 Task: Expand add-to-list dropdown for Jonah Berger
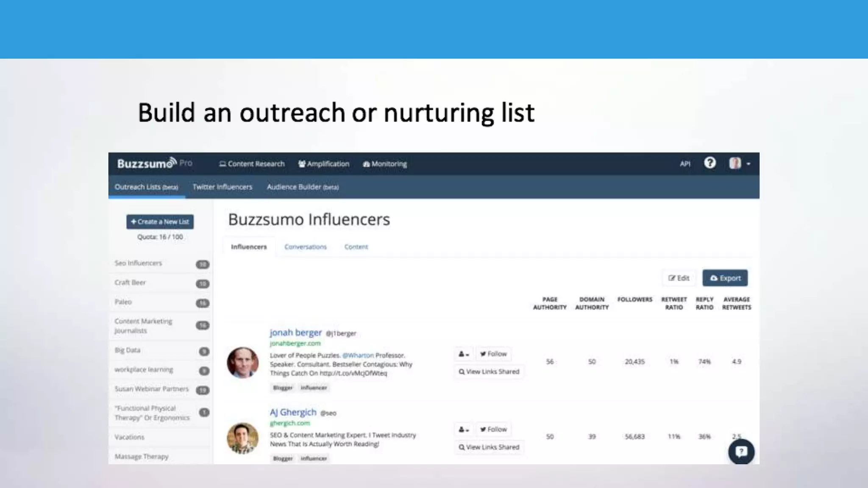pos(464,354)
